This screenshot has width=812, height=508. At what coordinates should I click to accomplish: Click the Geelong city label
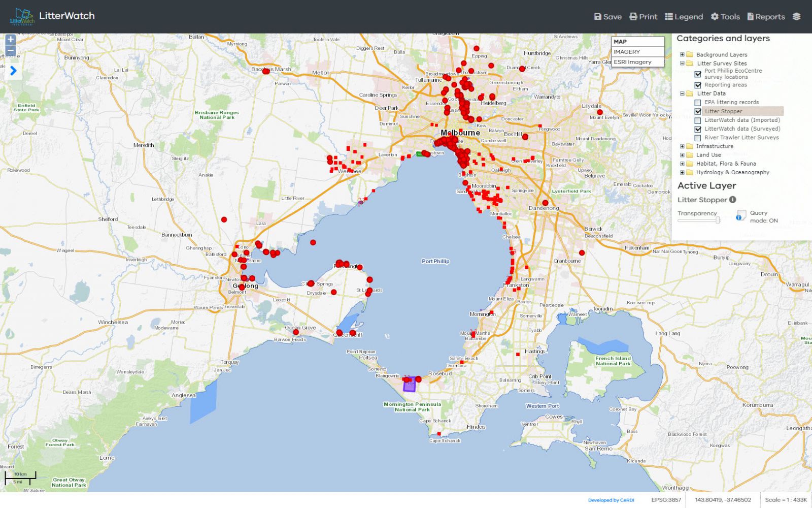click(x=245, y=286)
